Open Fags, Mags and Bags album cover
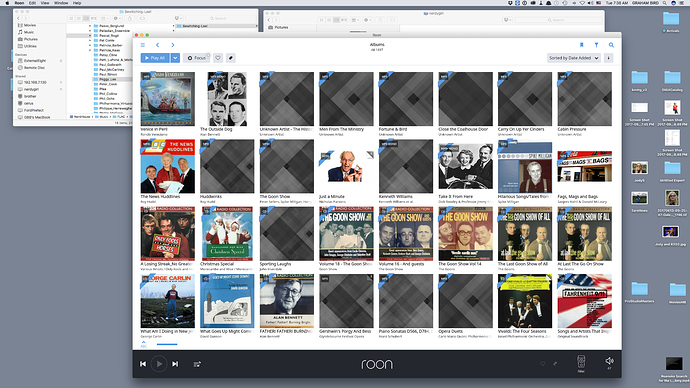 584,166
